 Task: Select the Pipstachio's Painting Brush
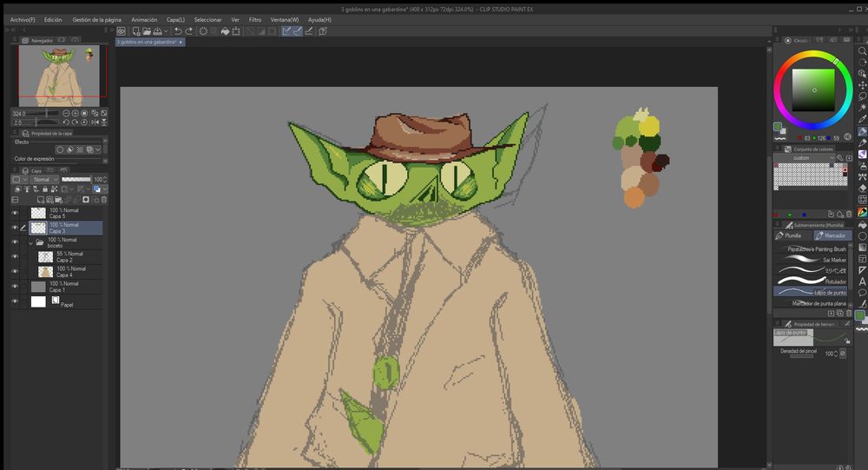coord(811,248)
